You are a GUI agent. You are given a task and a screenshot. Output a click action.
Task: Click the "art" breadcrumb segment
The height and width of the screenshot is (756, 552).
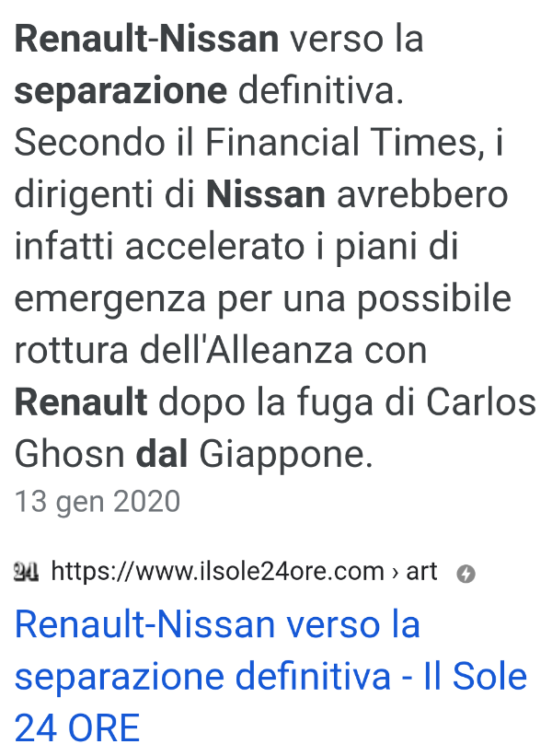[421, 572]
